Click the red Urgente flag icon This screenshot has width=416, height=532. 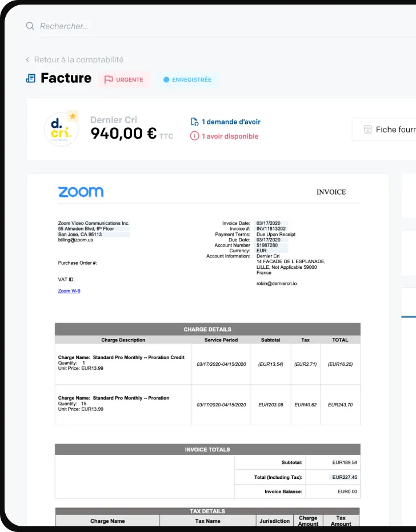(x=109, y=80)
